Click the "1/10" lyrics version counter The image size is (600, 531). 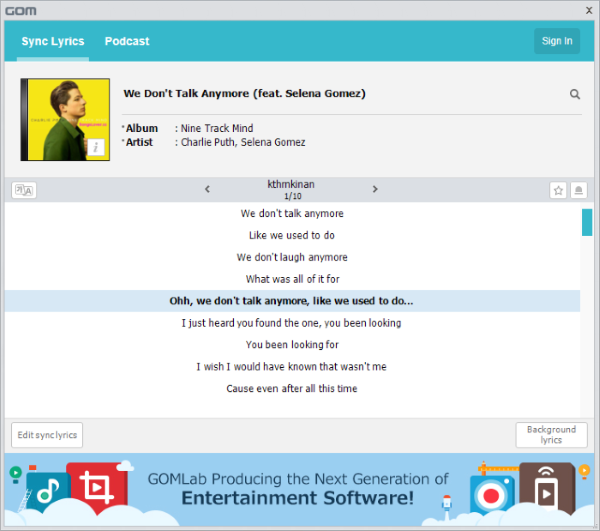pyautogui.click(x=292, y=196)
